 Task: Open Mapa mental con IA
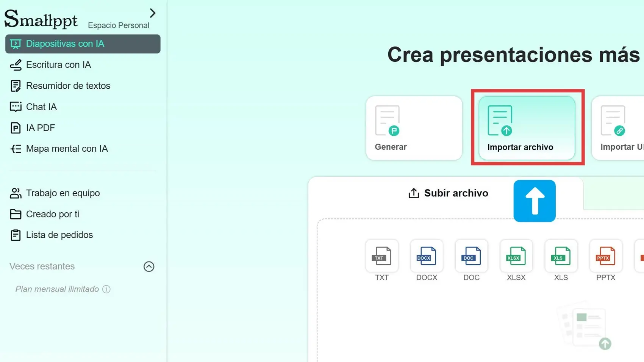click(x=67, y=149)
